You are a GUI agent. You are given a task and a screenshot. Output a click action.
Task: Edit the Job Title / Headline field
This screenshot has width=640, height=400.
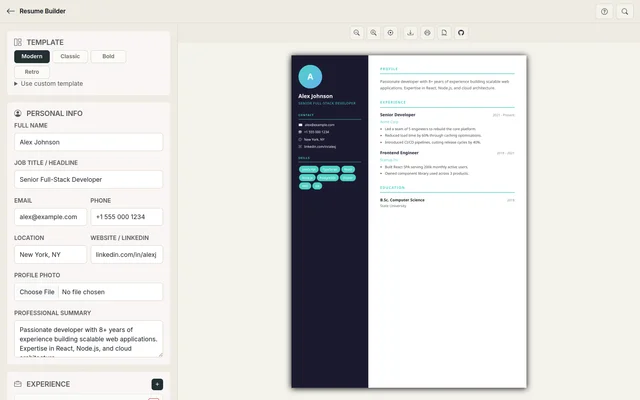click(x=89, y=180)
